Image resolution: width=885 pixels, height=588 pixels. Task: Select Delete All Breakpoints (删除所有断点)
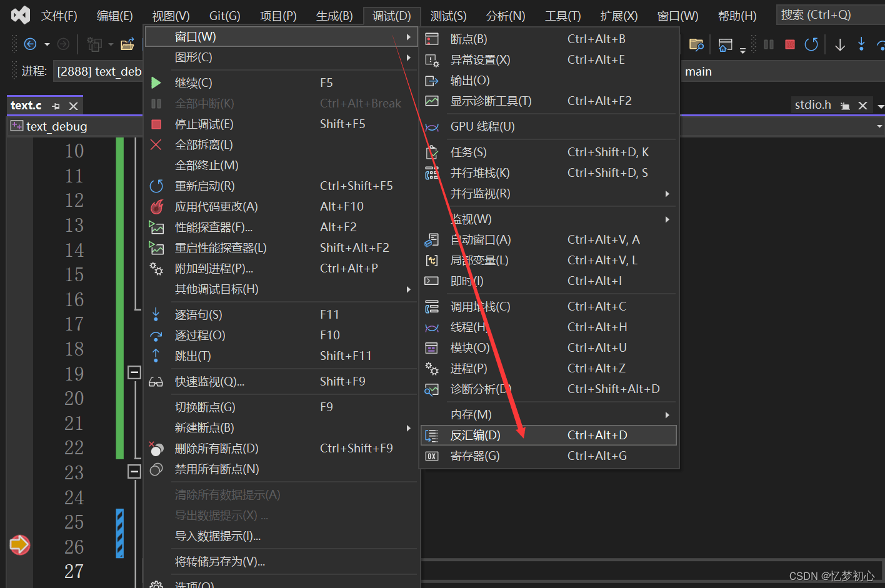coord(281,449)
